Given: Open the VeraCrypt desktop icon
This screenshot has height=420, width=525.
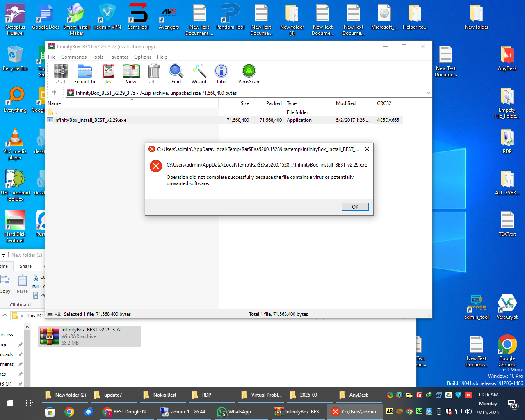Looking at the screenshot, I should tap(507, 307).
